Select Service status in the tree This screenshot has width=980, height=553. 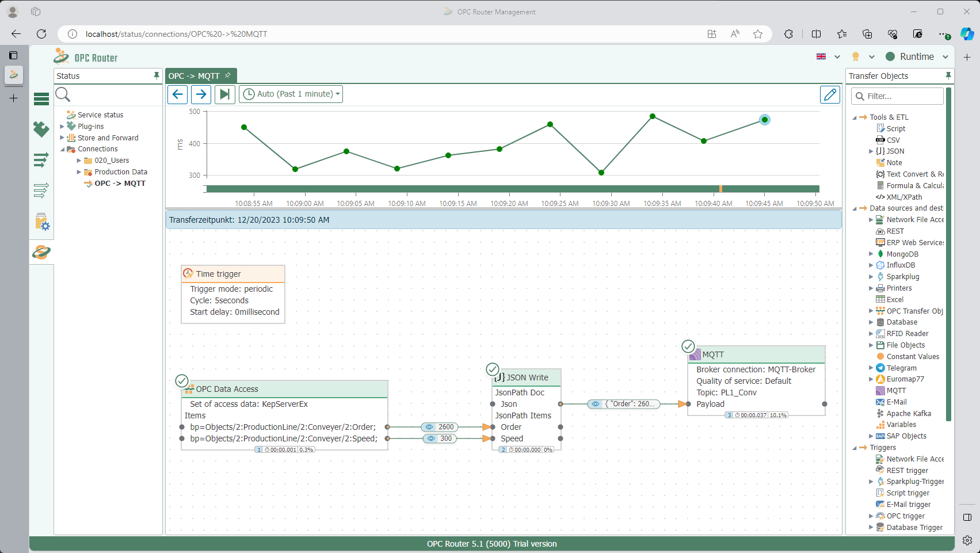point(100,115)
